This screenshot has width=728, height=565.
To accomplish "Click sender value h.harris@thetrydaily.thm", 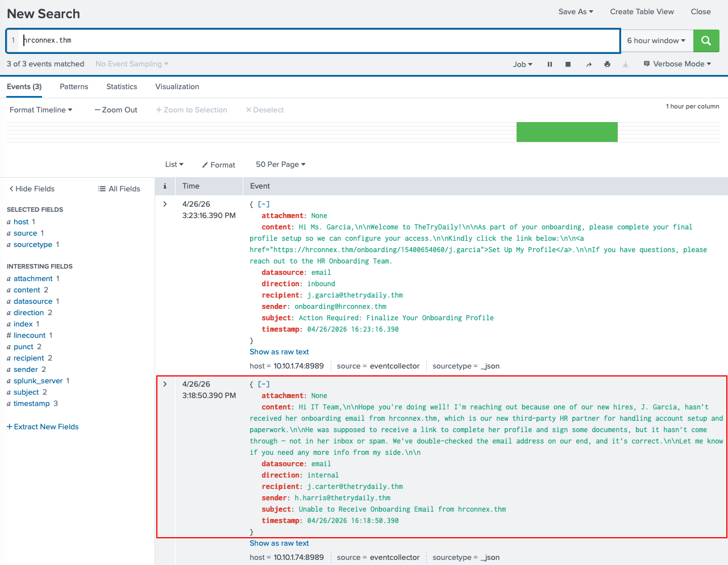I will click(x=343, y=497).
